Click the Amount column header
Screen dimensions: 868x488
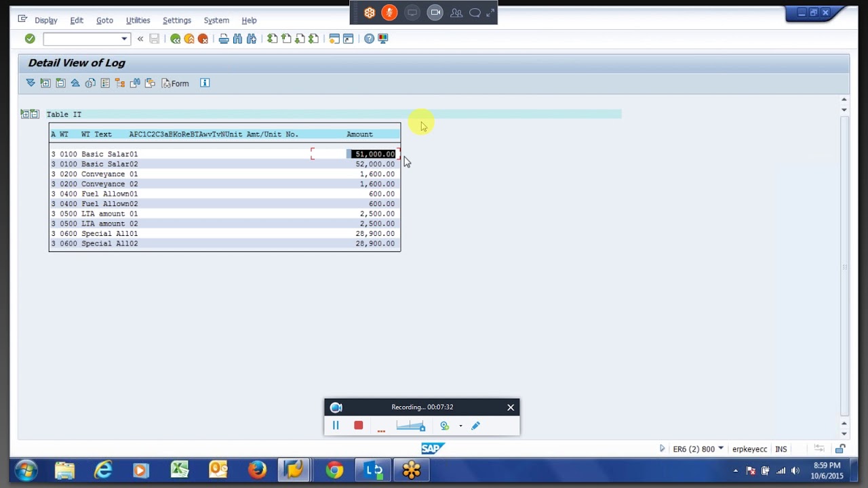(359, 134)
